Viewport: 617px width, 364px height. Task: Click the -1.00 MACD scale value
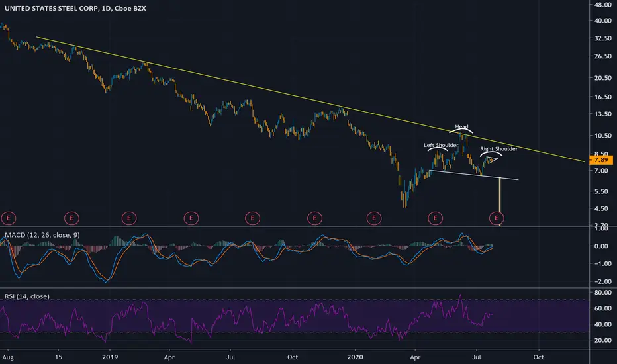pos(602,263)
